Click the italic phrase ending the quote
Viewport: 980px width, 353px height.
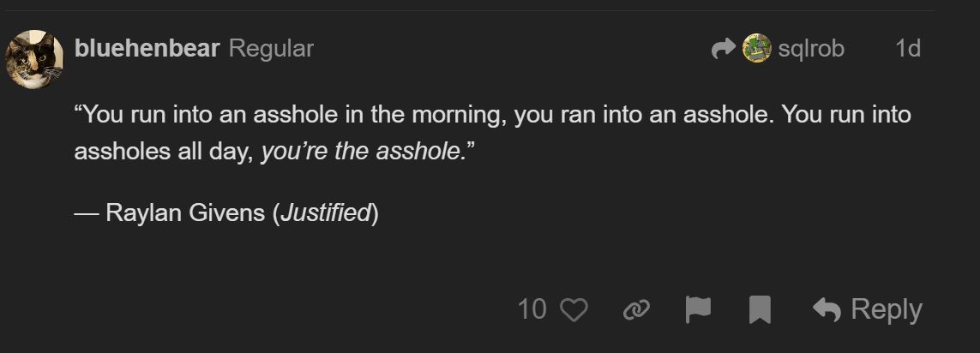click(363, 153)
